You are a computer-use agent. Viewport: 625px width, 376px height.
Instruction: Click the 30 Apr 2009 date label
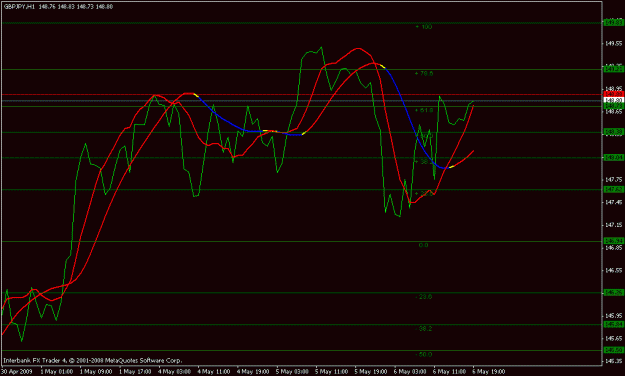coord(16,372)
